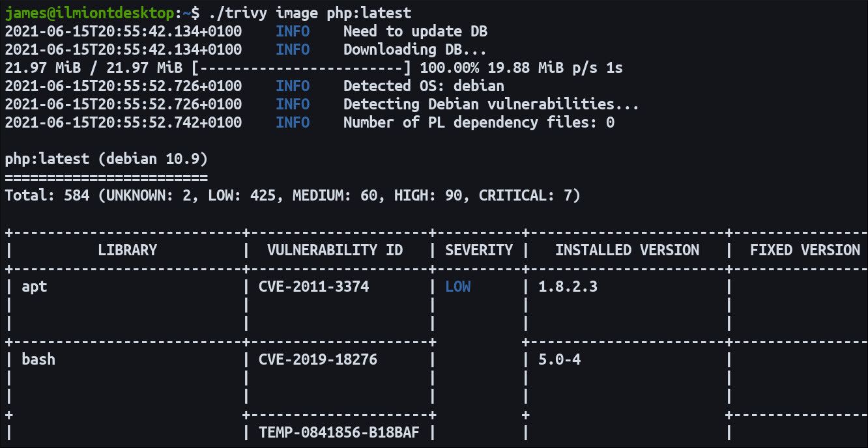
Task: Open the CVE-2019-18276 vulnerability ID
Action: point(318,359)
